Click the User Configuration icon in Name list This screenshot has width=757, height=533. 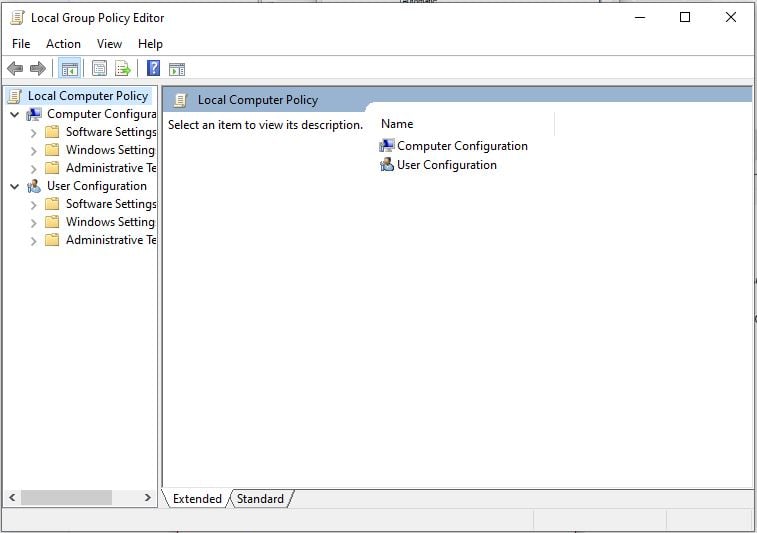coord(387,165)
